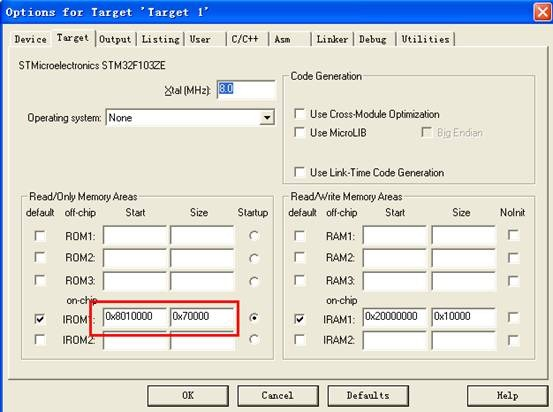Click the Xtal (MHz) input field
553x412 pixels.
(x=246, y=89)
